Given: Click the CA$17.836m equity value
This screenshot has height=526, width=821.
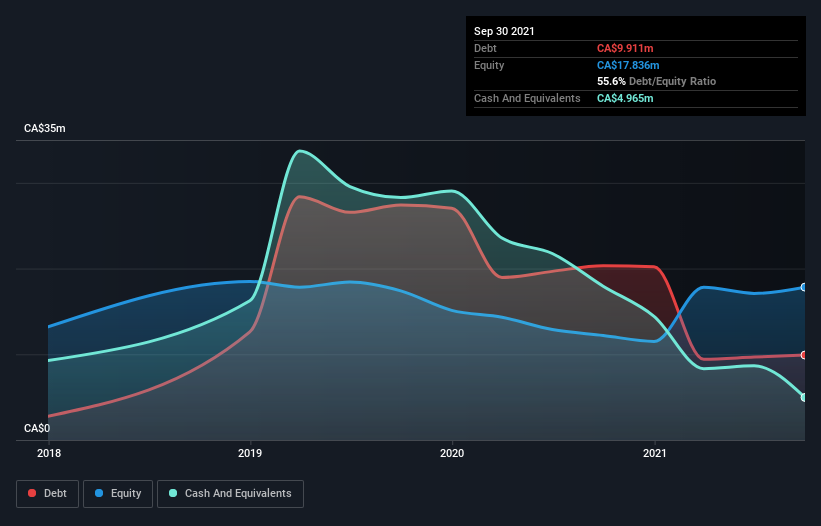Looking at the screenshot, I should pos(628,65).
